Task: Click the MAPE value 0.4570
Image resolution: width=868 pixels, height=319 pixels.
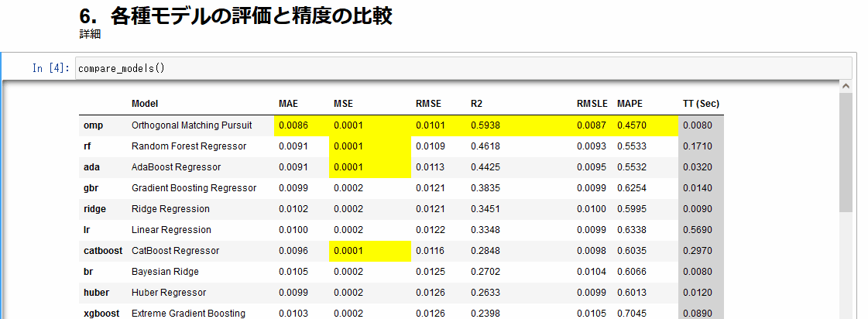Action: 632,125
